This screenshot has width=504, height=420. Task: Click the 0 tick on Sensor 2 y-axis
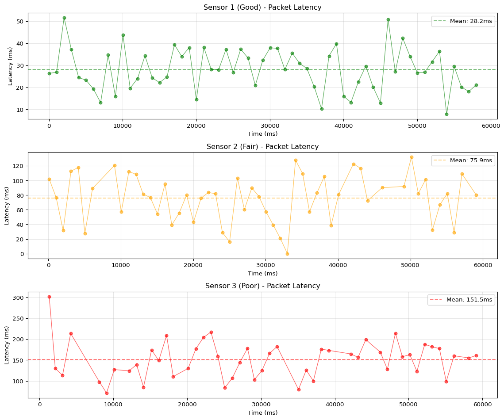point(22,254)
